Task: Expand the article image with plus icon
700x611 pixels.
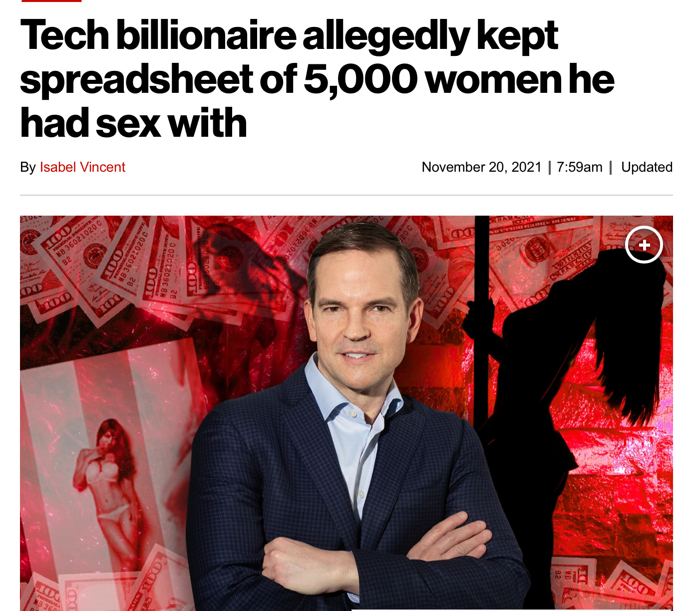Action: click(x=644, y=245)
